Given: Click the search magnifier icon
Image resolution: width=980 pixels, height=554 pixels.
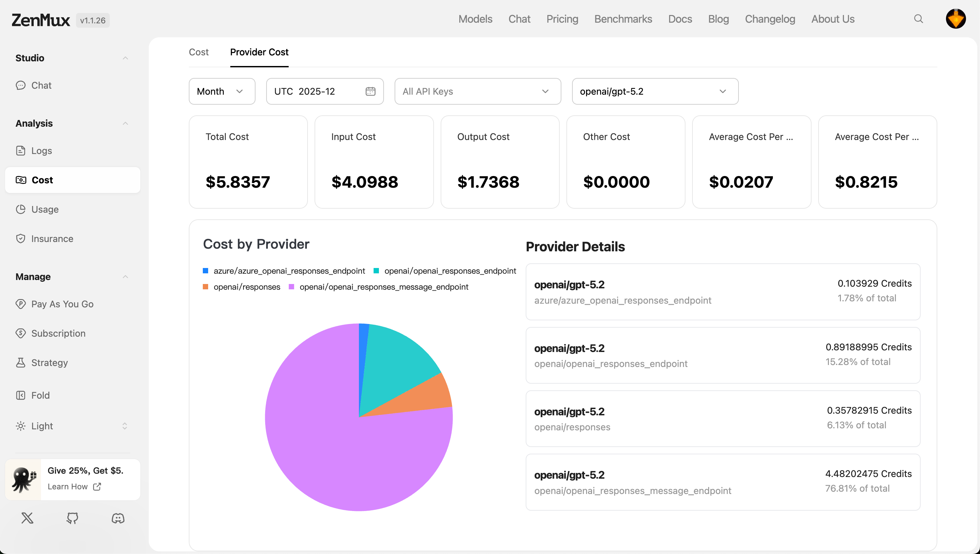Looking at the screenshot, I should click(x=918, y=19).
